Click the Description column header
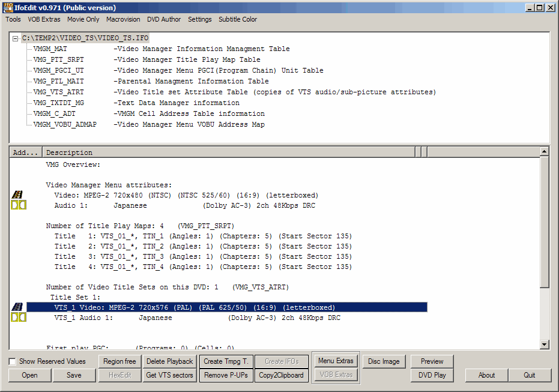Screen dimensions: 559x392 (x=228, y=152)
